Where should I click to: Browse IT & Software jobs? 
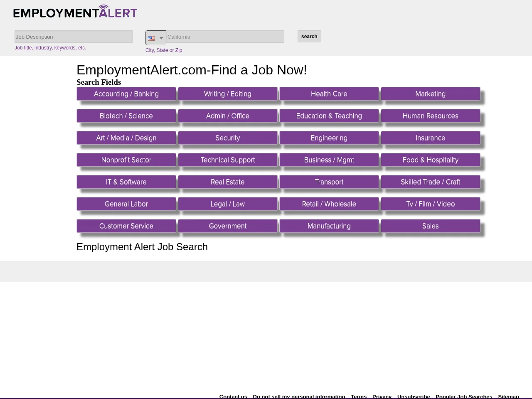coord(126,182)
